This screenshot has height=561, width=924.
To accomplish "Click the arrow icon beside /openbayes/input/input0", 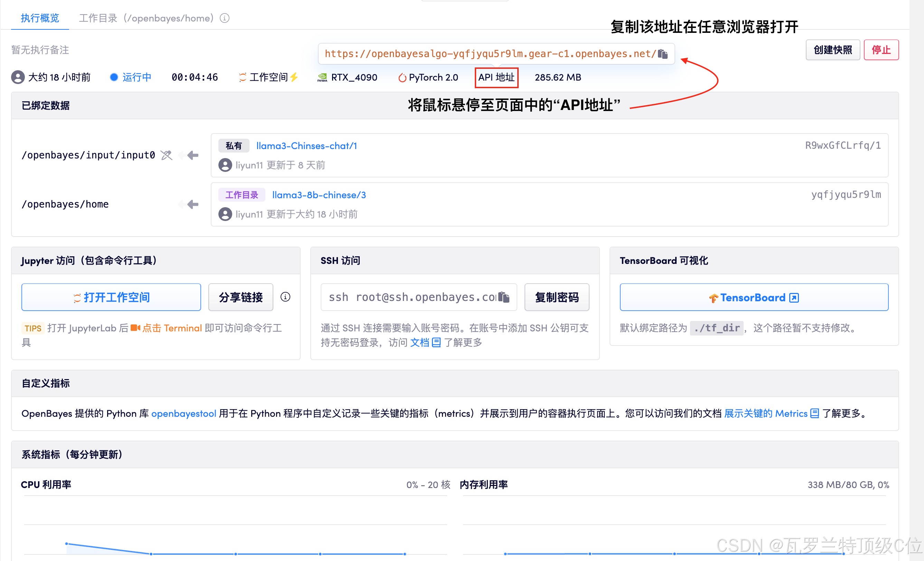I will [x=192, y=155].
